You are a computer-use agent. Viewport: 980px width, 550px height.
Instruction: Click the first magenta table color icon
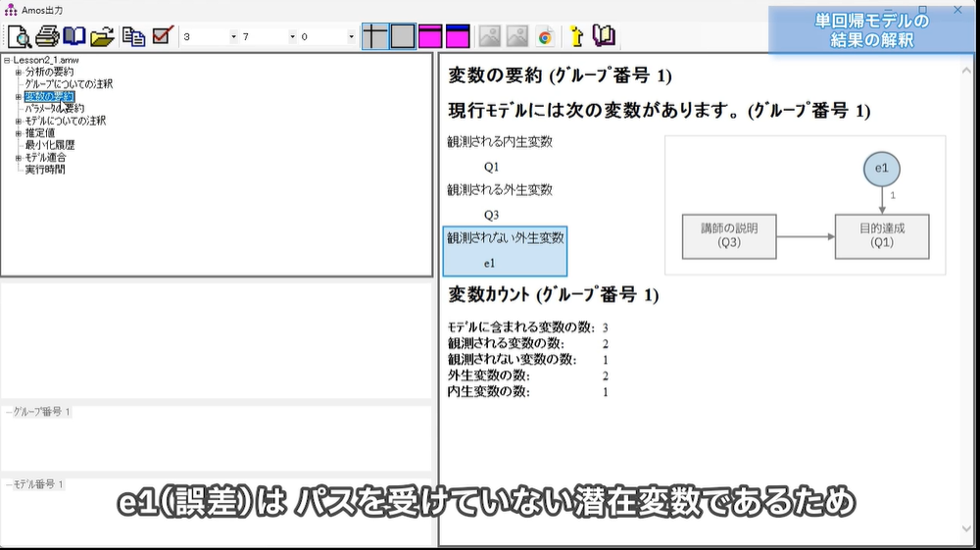[430, 36]
